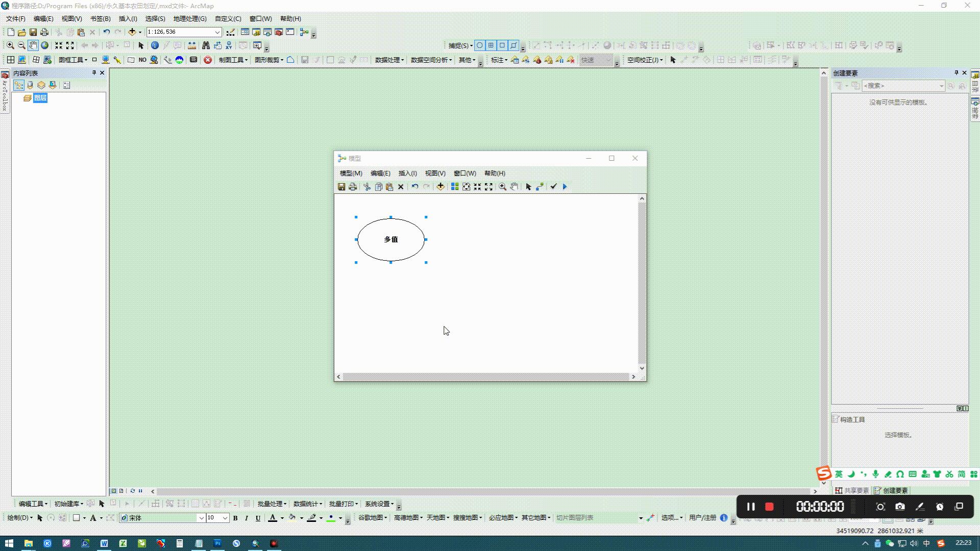The height and width of the screenshot is (551, 980).
Task: Toggle the NO labels button on the toolbar
Action: click(142, 60)
